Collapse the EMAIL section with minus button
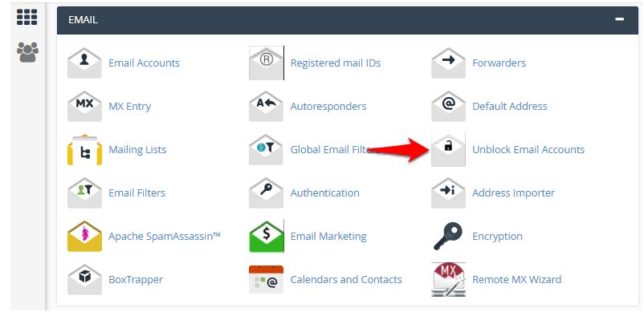The image size is (644, 312). 619,19
